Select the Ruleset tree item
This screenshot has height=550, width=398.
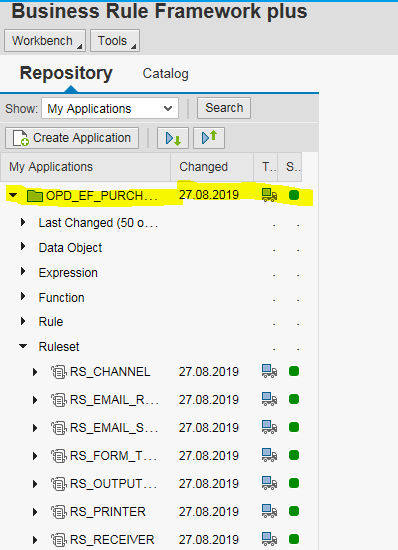[x=59, y=347]
